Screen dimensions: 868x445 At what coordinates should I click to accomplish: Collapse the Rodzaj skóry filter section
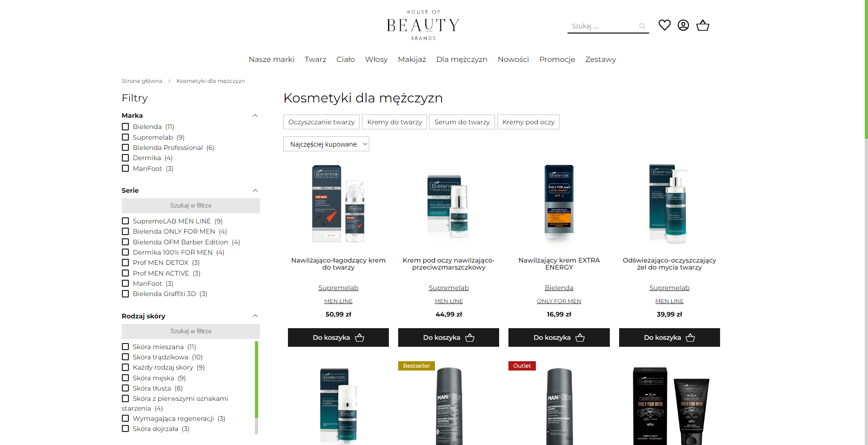click(x=255, y=316)
